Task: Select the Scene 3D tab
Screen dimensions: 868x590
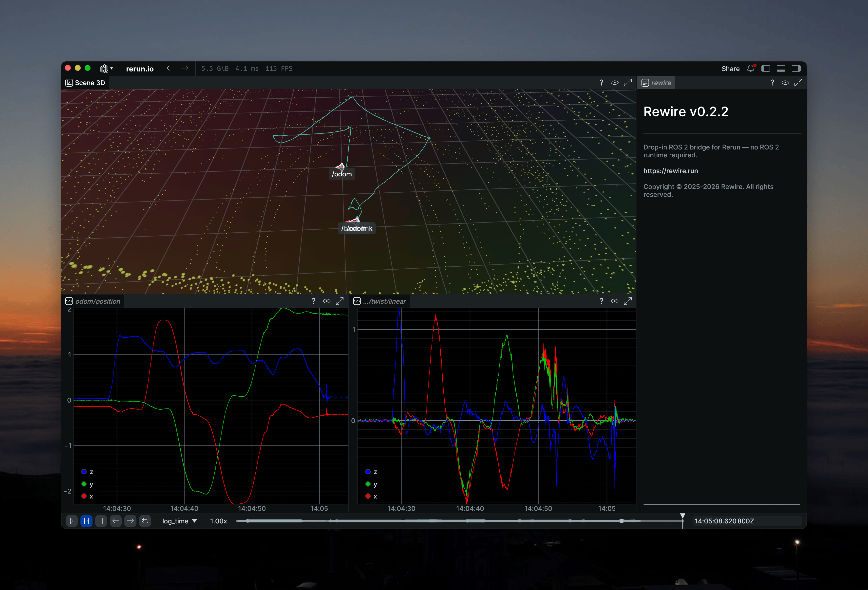Action: tap(86, 83)
